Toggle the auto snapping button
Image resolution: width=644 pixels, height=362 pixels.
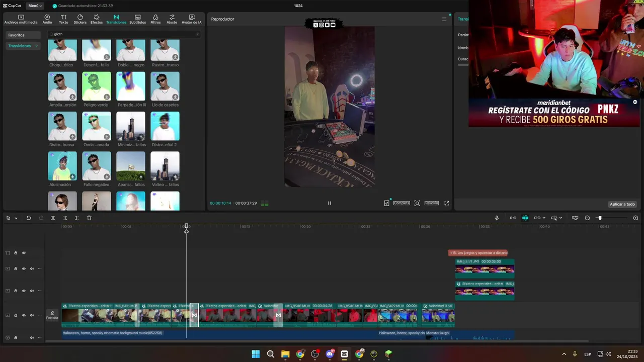coord(525,218)
